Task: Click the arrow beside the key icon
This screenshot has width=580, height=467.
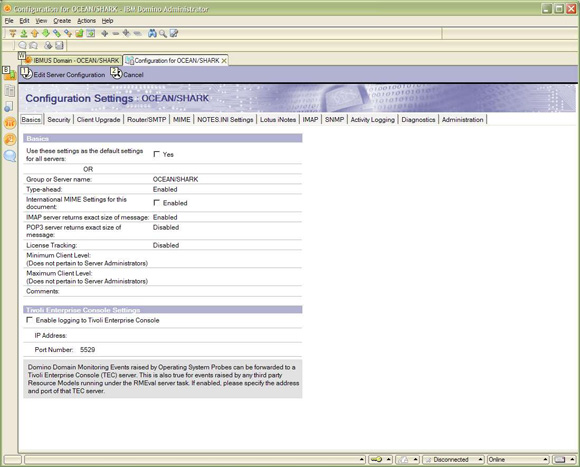Action: point(388,460)
